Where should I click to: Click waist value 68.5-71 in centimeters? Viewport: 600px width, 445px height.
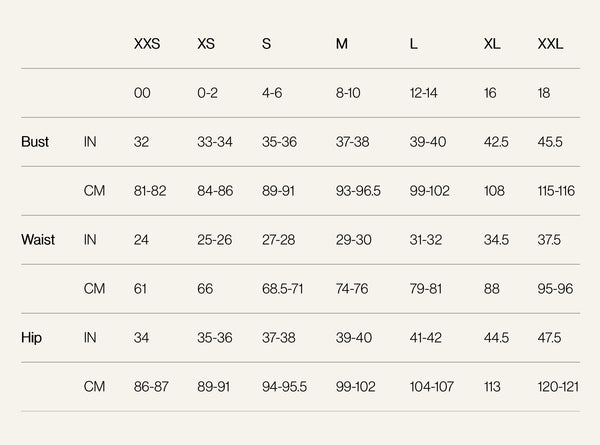(x=282, y=289)
